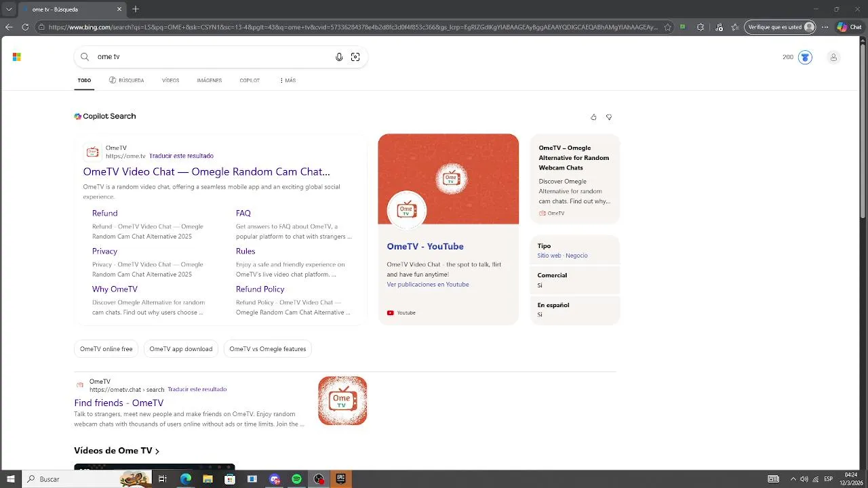The height and width of the screenshot is (488, 868).
Task: Launch Spotify from the taskbar
Action: 296,479
